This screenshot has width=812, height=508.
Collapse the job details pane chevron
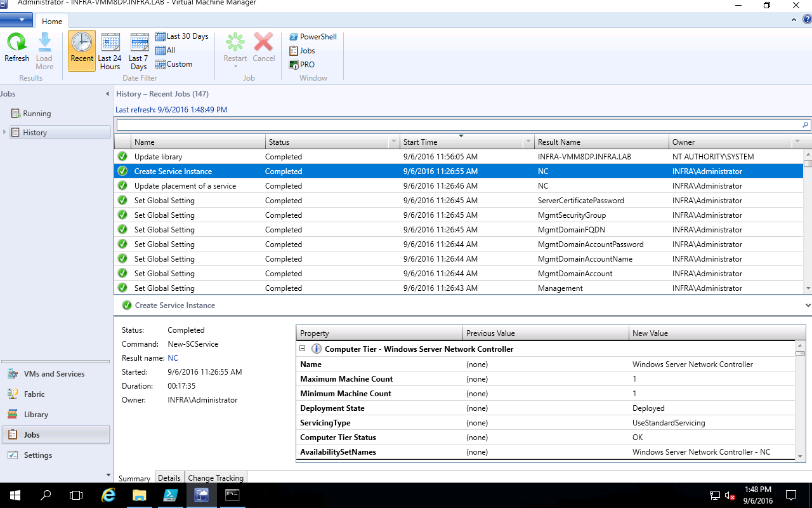pyautogui.click(x=807, y=305)
